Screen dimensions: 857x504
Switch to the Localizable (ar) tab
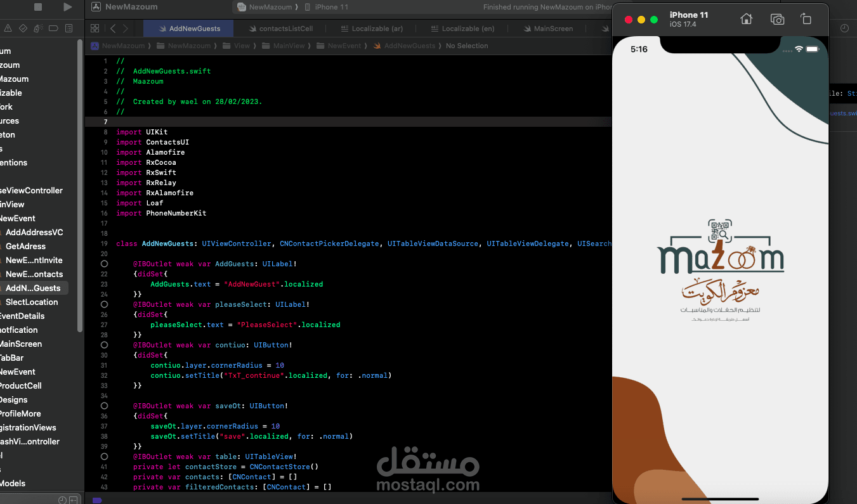pos(371,29)
